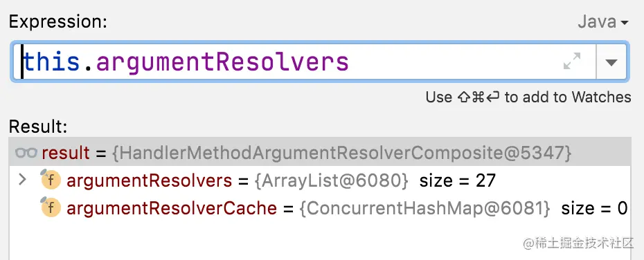Click the 'Expression:' label
644x260 pixels.
click(x=58, y=21)
